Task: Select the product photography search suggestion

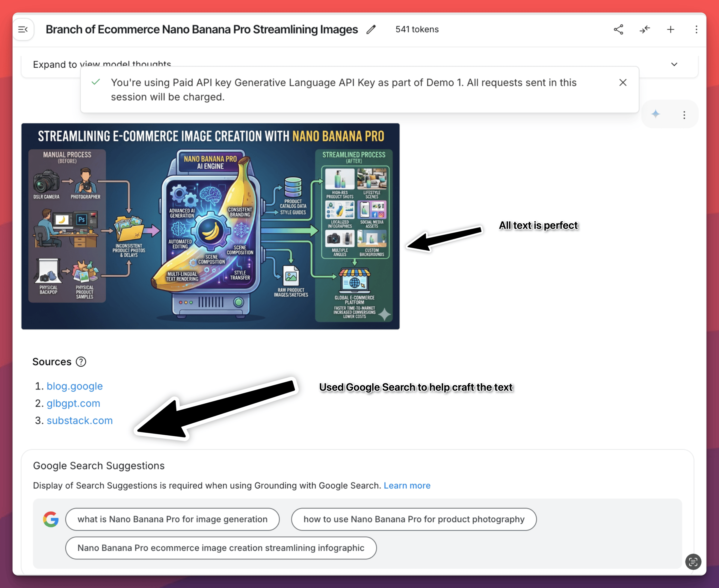Action: pos(413,519)
